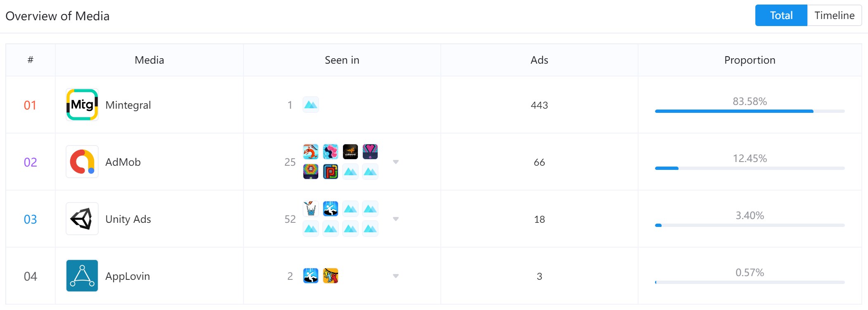The height and width of the screenshot is (310, 868).
Task: Switch to Total view
Action: pyautogui.click(x=781, y=15)
